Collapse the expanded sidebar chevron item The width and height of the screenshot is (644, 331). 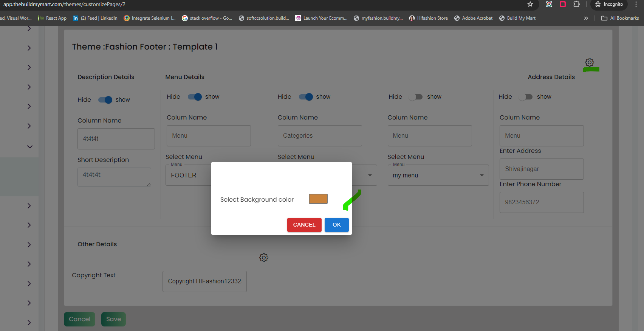(29, 147)
